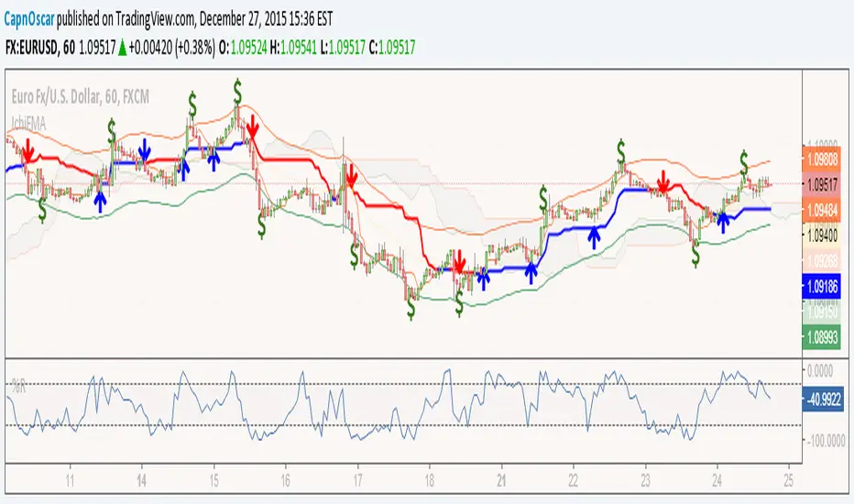Click the open price O:1.09524
This screenshot has width=854, height=504.
pos(243,48)
